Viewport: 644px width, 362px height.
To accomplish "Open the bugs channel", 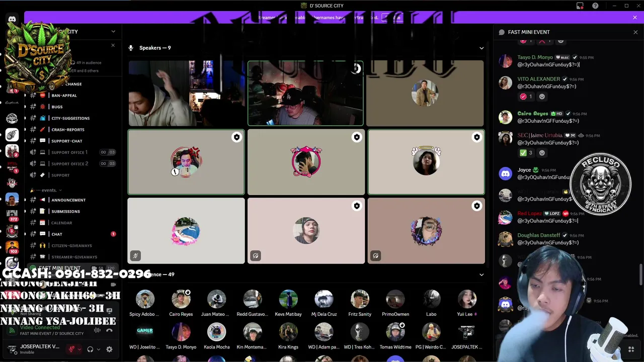I will coord(72,107).
